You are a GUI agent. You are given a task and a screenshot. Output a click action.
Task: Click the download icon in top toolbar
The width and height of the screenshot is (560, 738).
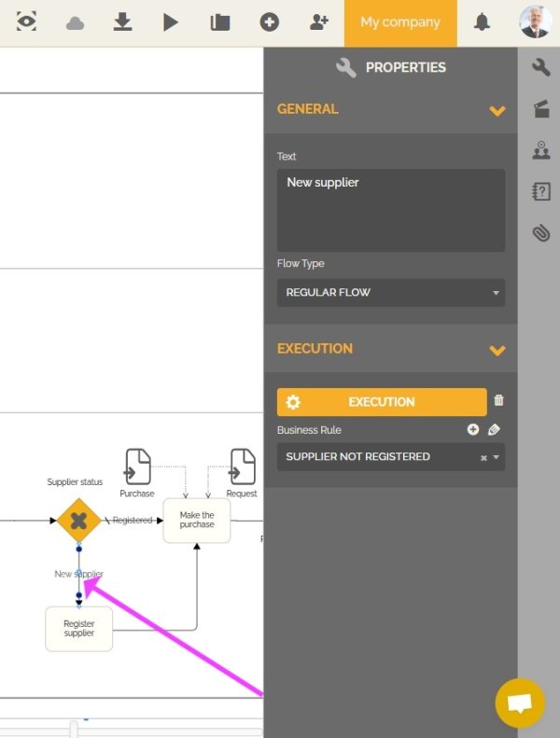(123, 22)
